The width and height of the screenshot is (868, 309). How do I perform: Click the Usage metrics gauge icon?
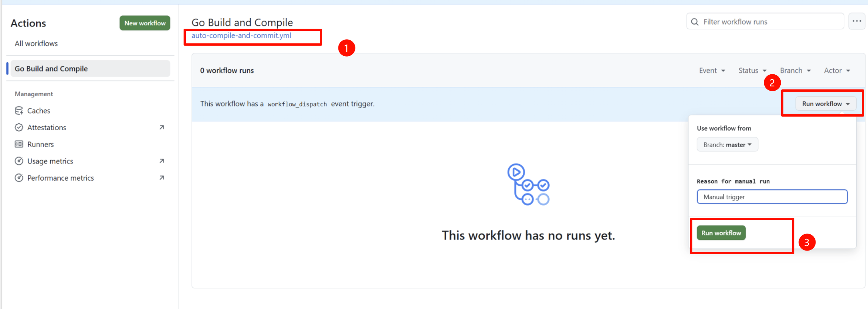coord(19,161)
